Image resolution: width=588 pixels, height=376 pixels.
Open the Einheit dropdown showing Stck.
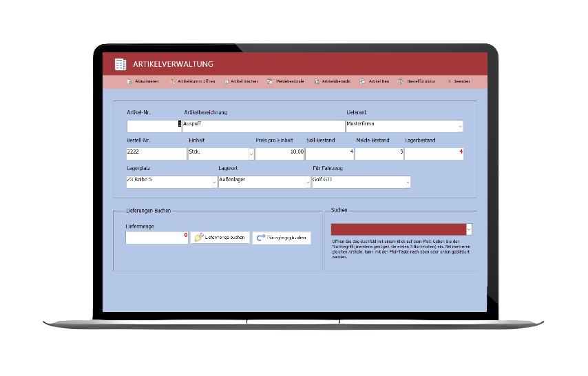coord(251,154)
